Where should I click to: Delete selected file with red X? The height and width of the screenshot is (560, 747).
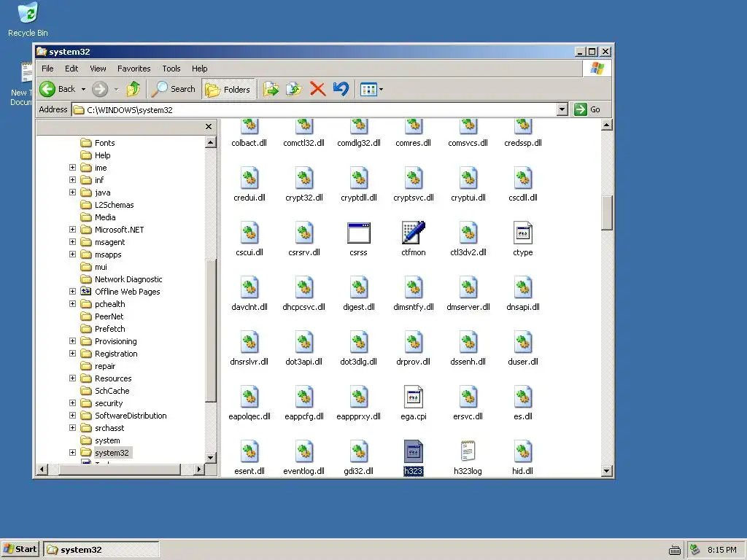[x=317, y=89]
